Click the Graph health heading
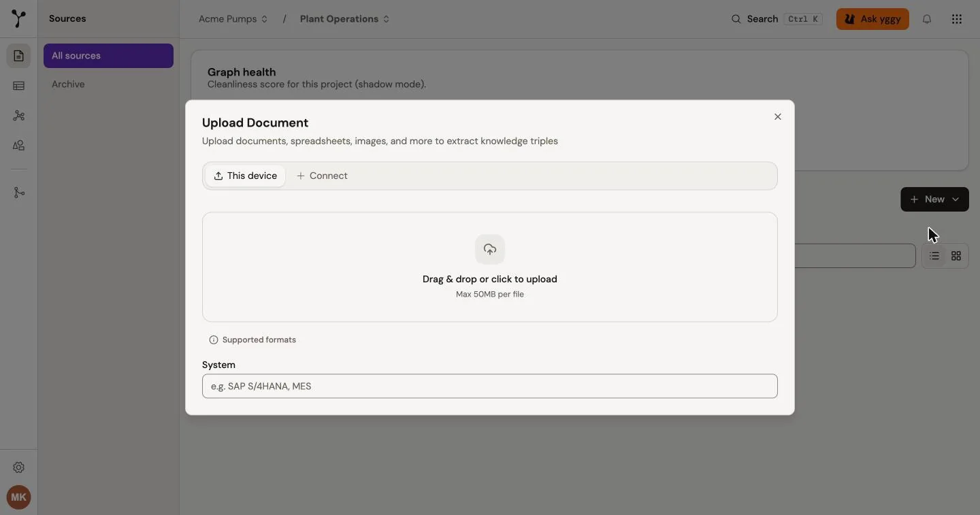The height and width of the screenshot is (515, 980). (x=242, y=72)
